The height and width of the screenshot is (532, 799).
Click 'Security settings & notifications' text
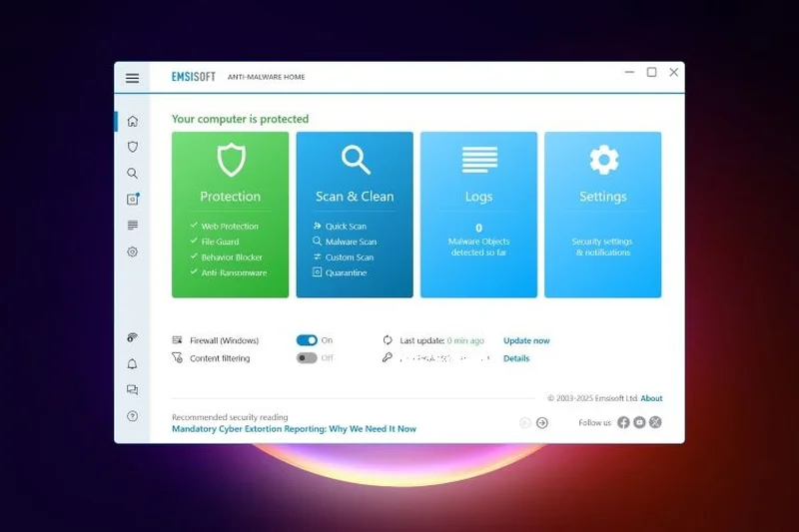603,247
